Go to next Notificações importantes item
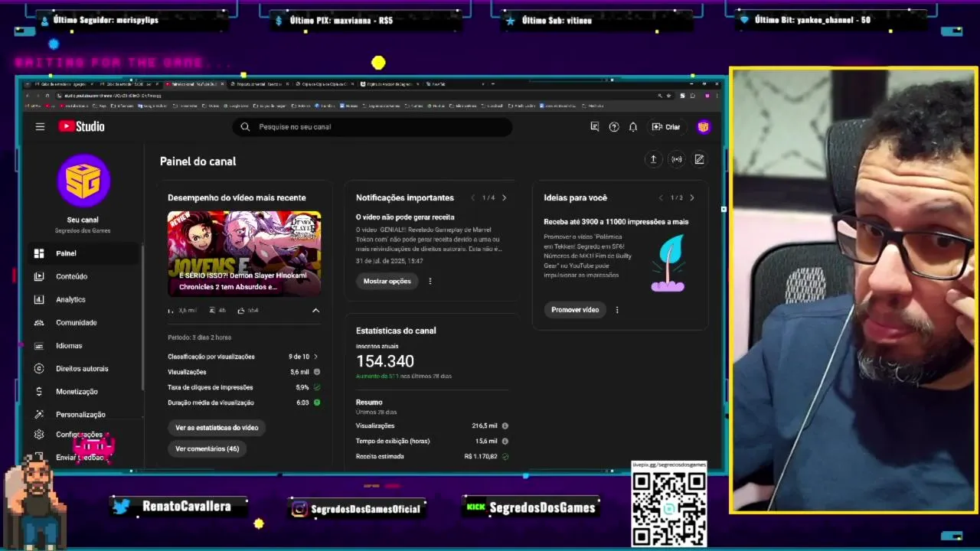 point(504,197)
